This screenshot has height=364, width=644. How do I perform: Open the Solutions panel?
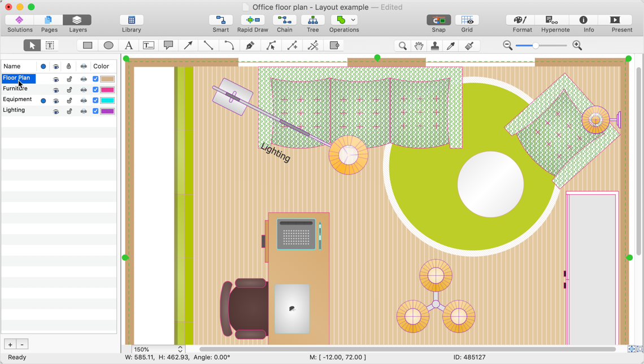click(x=20, y=23)
